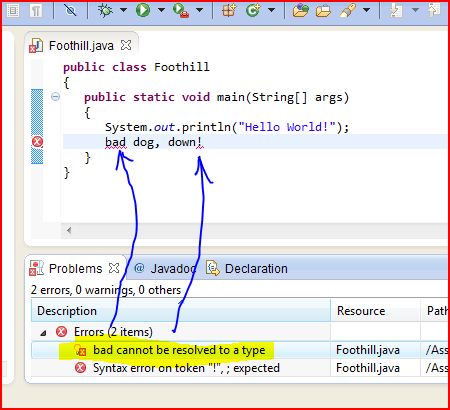The image size is (450, 410).
Task: Collapse the Errors (2 items) tree node
Action: tap(43, 333)
